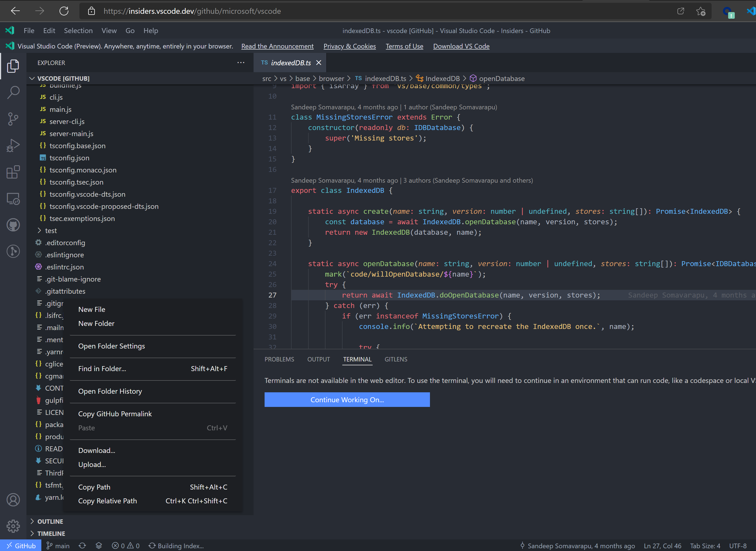This screenshot has width=756, height=551.
Task: Open Source Control view icon
Action: (13, 119)
